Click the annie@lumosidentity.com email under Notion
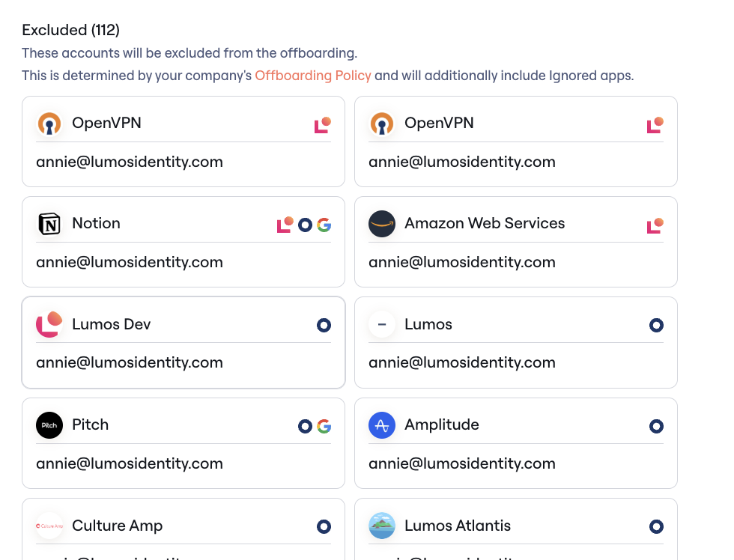Screen dimensions: 734x560 coord(130,263)
